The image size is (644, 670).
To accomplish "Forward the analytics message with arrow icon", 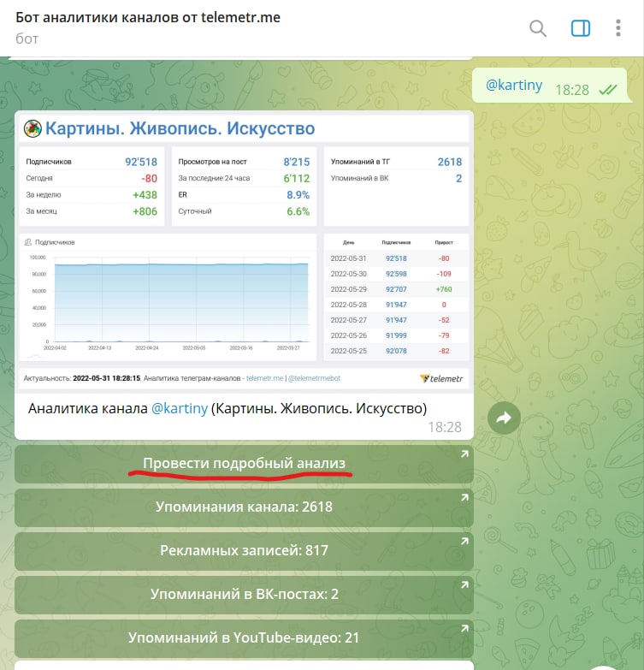I will (504, 418).
